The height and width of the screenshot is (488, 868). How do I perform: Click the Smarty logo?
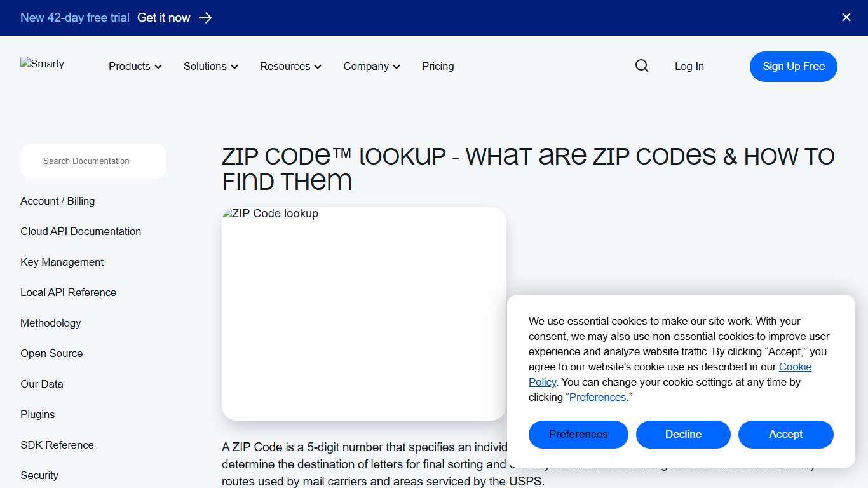click(42, 64)
